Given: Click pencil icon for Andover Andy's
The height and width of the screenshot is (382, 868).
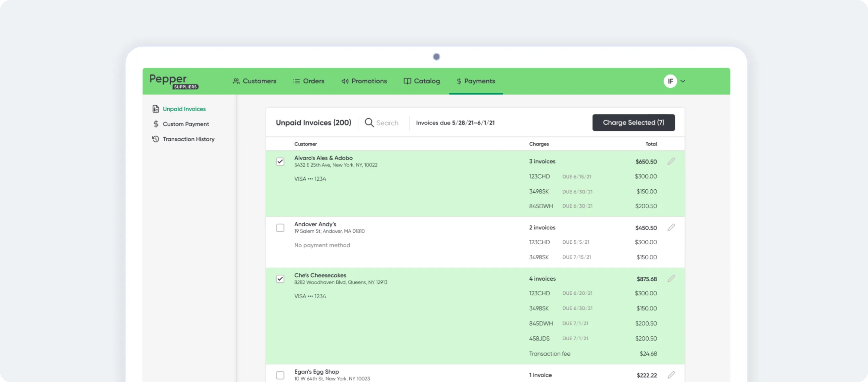Looking at the screenshot, I should click(671, 228).
